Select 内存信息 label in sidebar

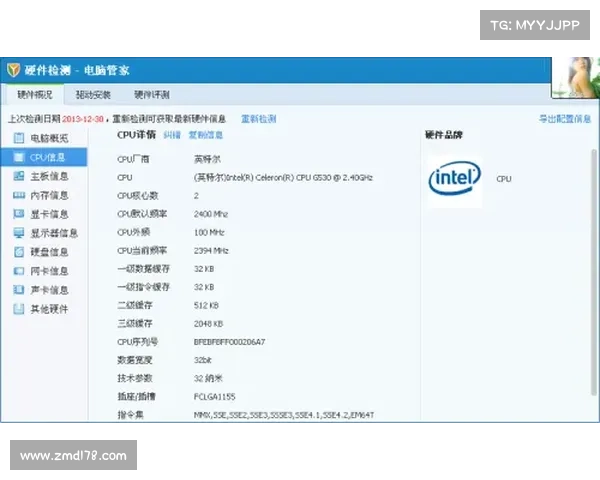(x=49, y=195)
